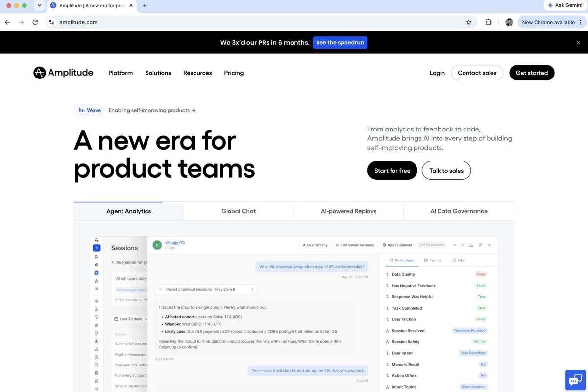
Task: Open the Wave badge link
Action: click(89, 110)
